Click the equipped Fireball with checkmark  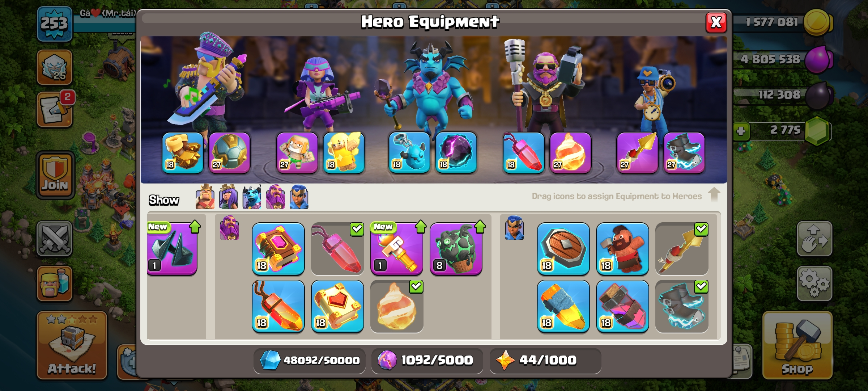click(397, 306)
